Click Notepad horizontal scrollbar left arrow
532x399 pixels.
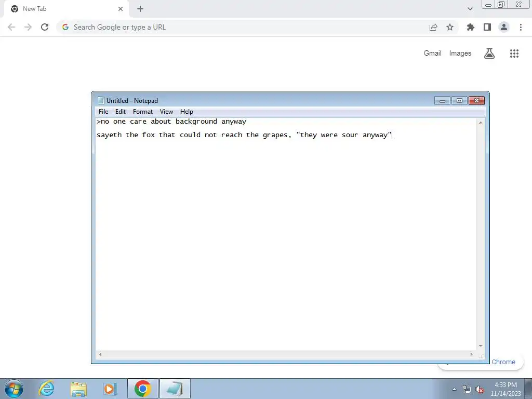pos(100,354)
